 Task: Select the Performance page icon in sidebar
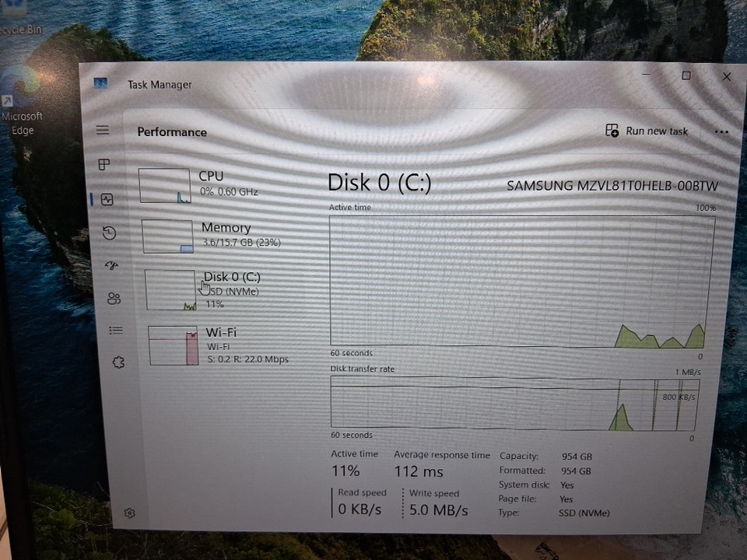(x=107, y=200)
